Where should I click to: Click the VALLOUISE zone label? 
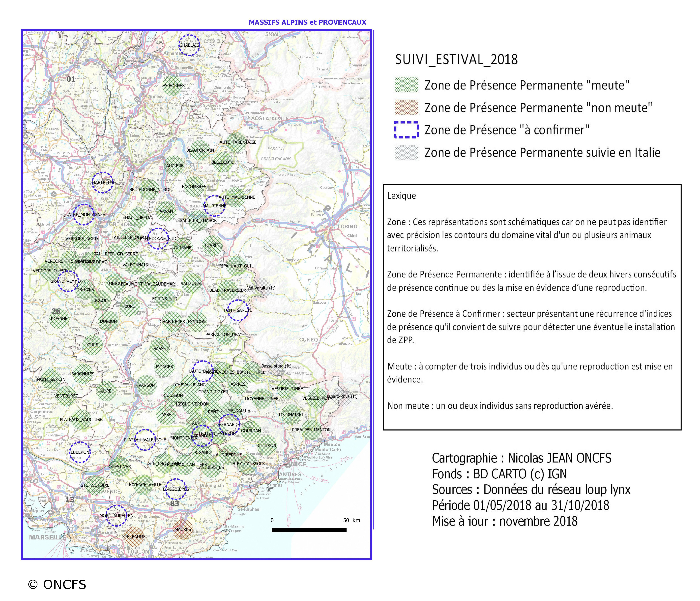click(x=192, y=283)
